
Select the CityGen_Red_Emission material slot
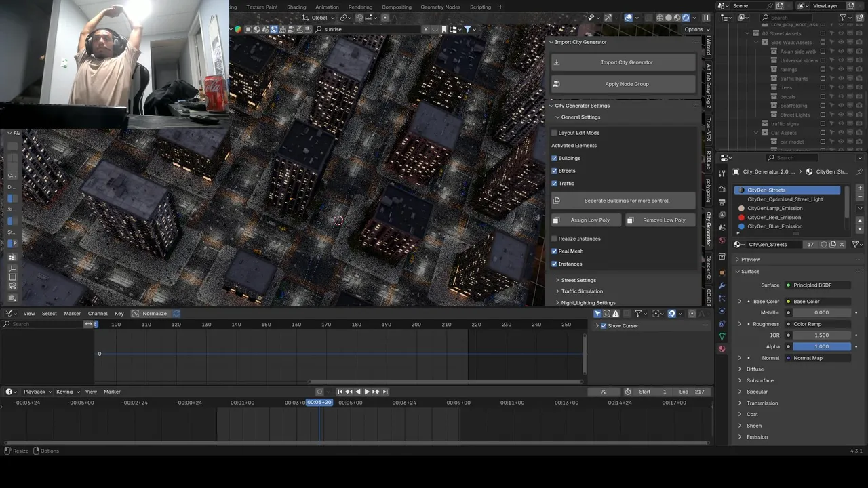[x=774, y=218]
